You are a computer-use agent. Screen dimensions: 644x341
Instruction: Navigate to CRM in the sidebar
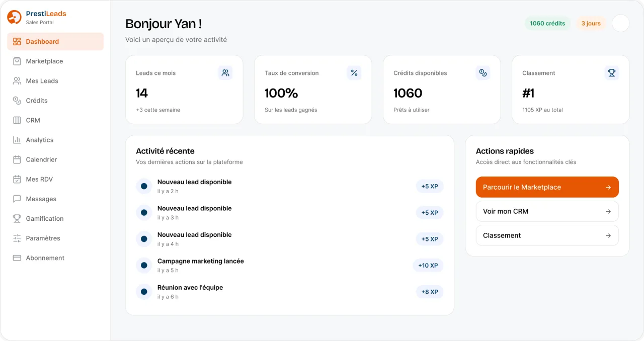tap(55, 120)
